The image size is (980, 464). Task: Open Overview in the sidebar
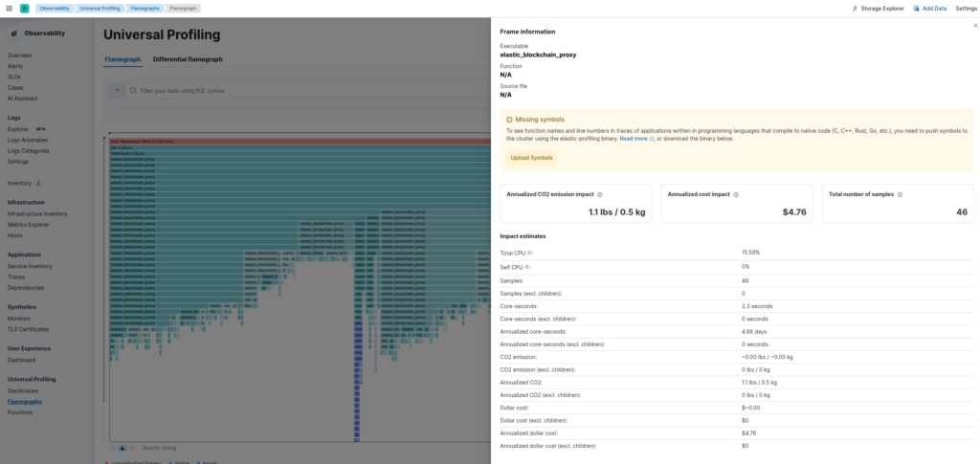[19, 55]
